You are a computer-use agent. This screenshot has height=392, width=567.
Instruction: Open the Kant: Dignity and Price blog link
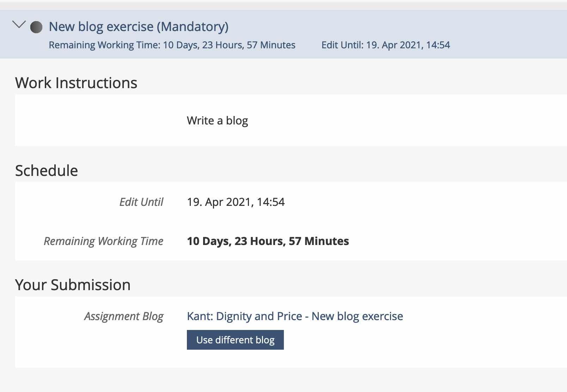[x=295, y=316]
